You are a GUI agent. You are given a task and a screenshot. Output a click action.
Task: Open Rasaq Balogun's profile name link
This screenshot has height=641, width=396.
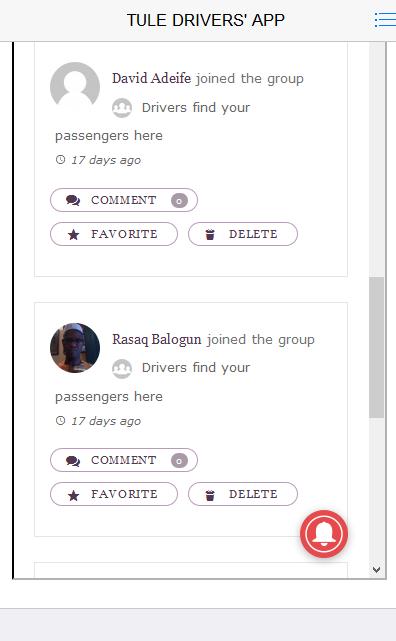coord(157,339)
